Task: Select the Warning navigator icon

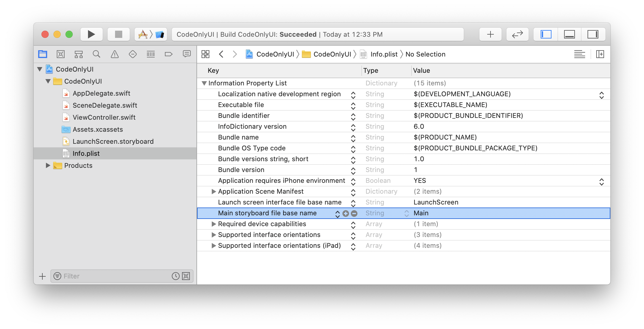Action: pos(115,54)
